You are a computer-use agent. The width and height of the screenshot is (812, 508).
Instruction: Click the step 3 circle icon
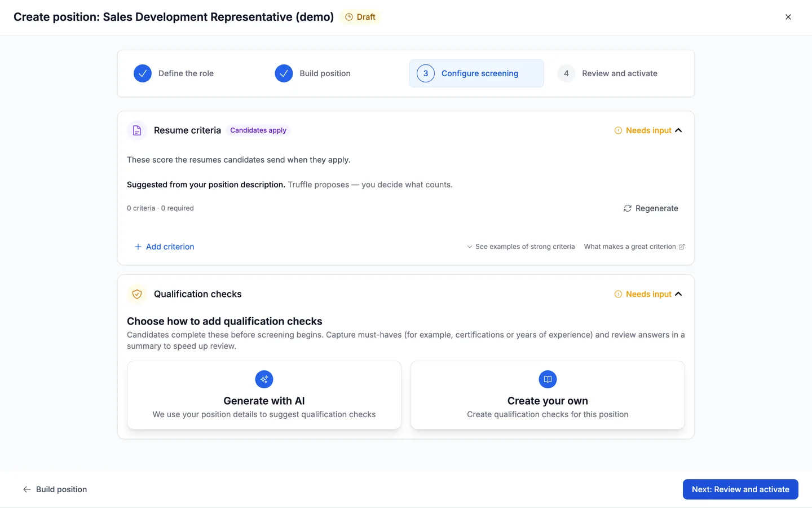426,73
